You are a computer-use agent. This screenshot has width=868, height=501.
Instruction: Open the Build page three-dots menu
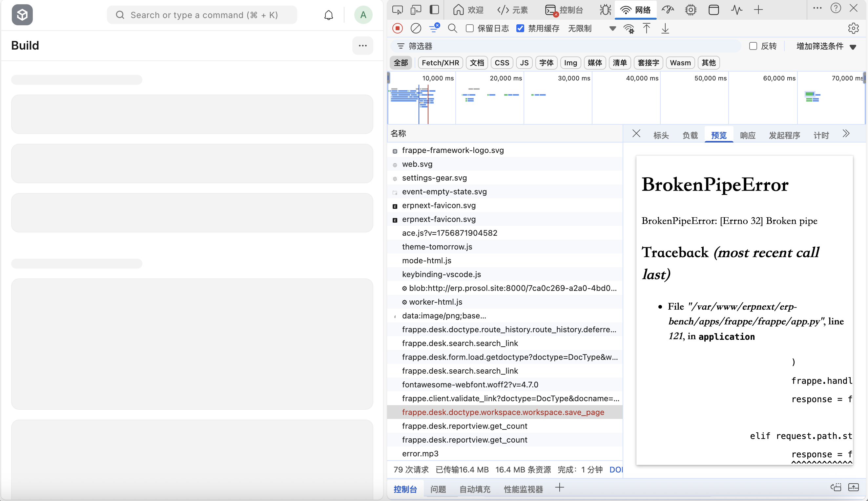click(363, 45)
